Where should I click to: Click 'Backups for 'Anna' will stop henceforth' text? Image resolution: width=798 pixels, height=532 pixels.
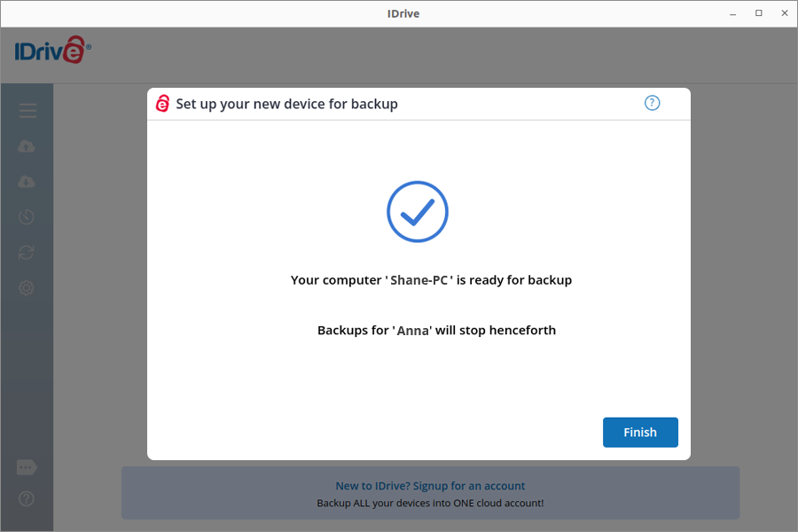click(x=436, y=331)
